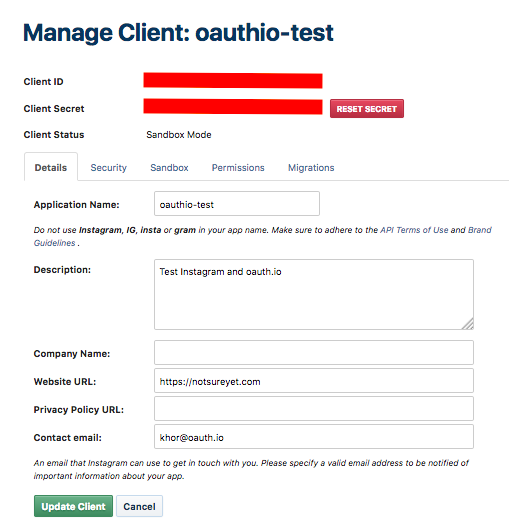The height and width of the screenshot is (527, 530).
Task: Click the Website URL input field
Action: (x=314, y=381)
